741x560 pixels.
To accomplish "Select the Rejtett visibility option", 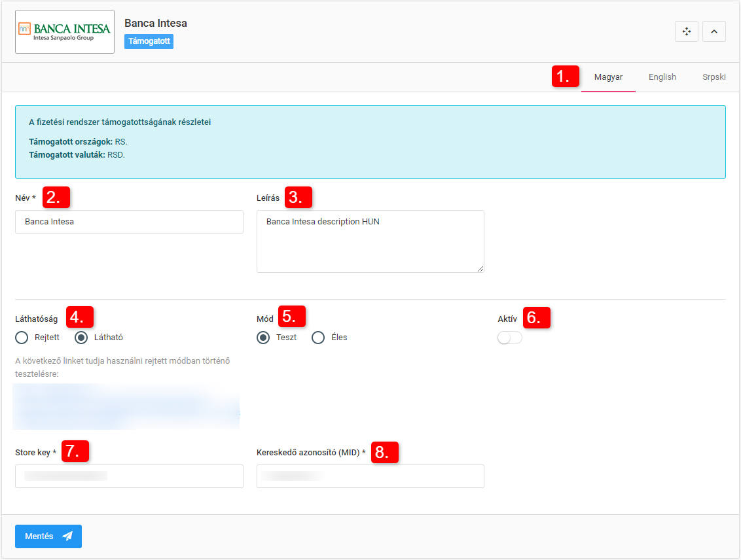I will point(22,338).
